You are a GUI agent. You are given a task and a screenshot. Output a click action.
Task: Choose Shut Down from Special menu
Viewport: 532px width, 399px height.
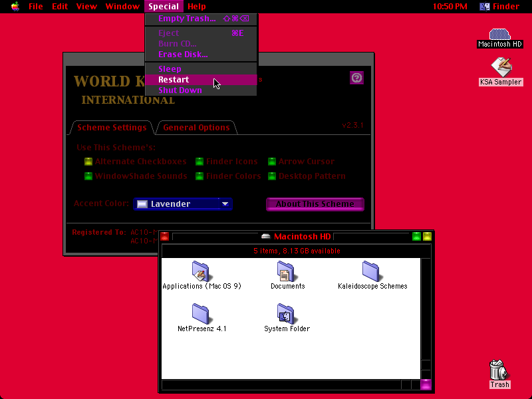201,90
